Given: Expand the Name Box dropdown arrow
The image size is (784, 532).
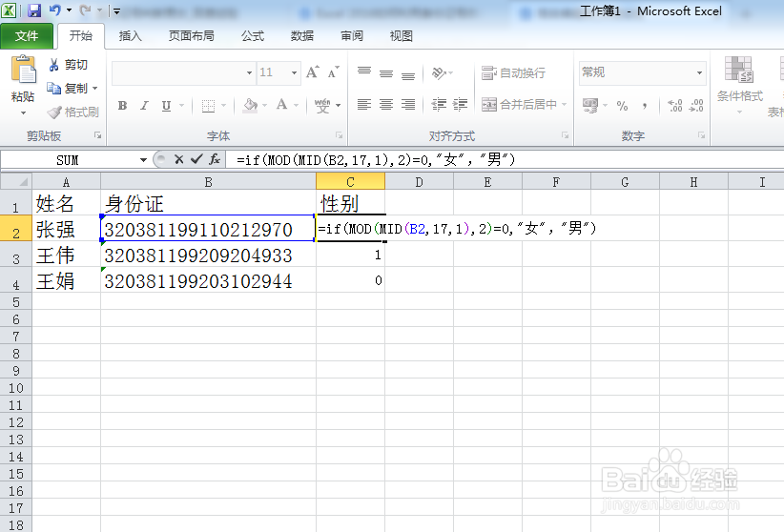Looking at the screenshot, I should pyautogui.click(x=143, y=160).
